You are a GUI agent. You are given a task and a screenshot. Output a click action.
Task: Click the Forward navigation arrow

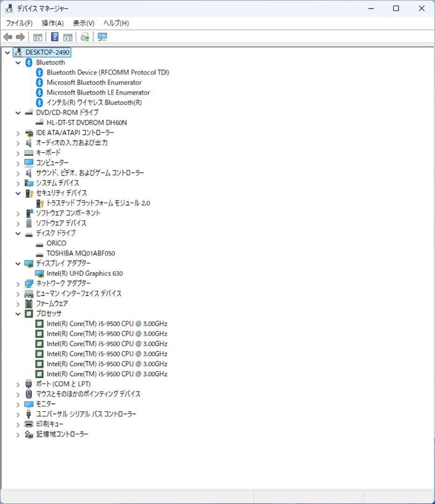pyautogui.click(x=20, y=37)
